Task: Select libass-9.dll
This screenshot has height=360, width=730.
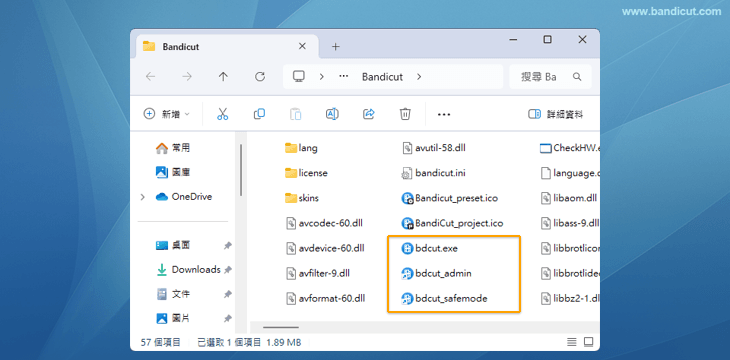Action: point(570,224)
